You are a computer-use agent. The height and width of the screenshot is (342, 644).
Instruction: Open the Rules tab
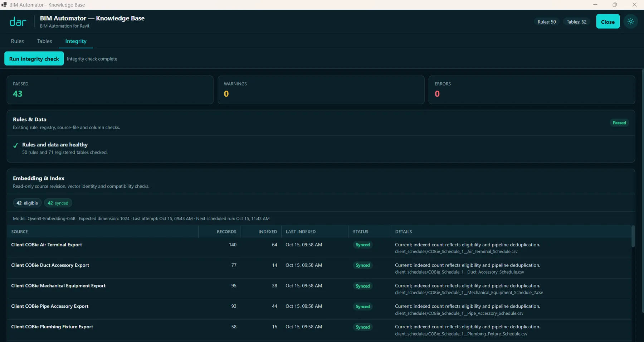point(17,41)
